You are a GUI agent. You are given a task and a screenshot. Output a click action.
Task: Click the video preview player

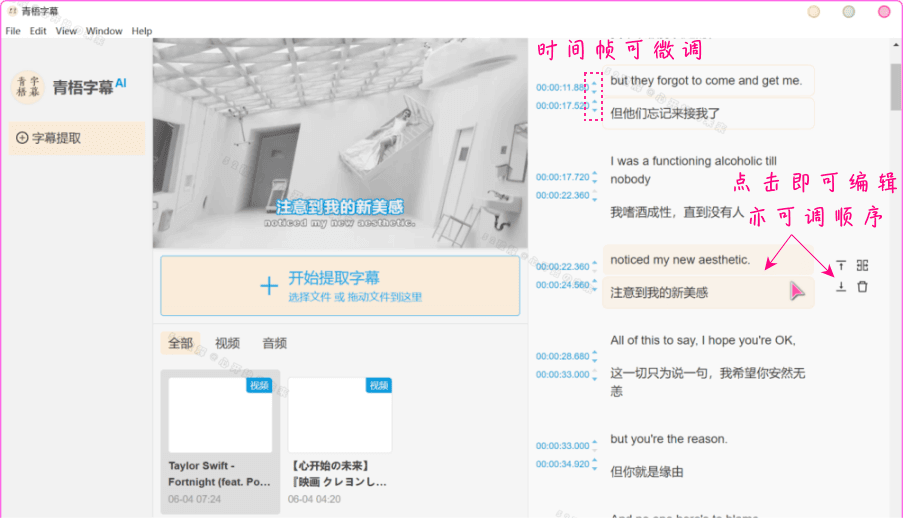tap(340, 143)
